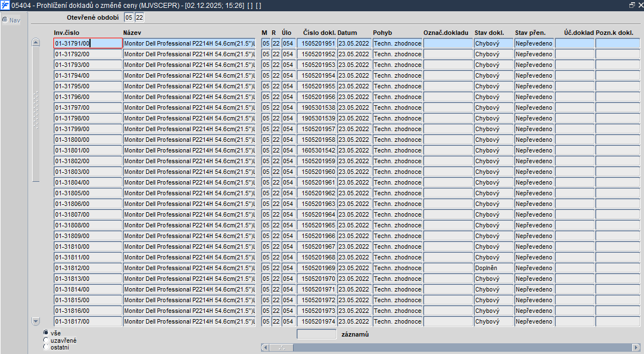Viewport: 644px width, 354px height.
Task: Select inventory number 01-31812/00
Action: [88, 268]
